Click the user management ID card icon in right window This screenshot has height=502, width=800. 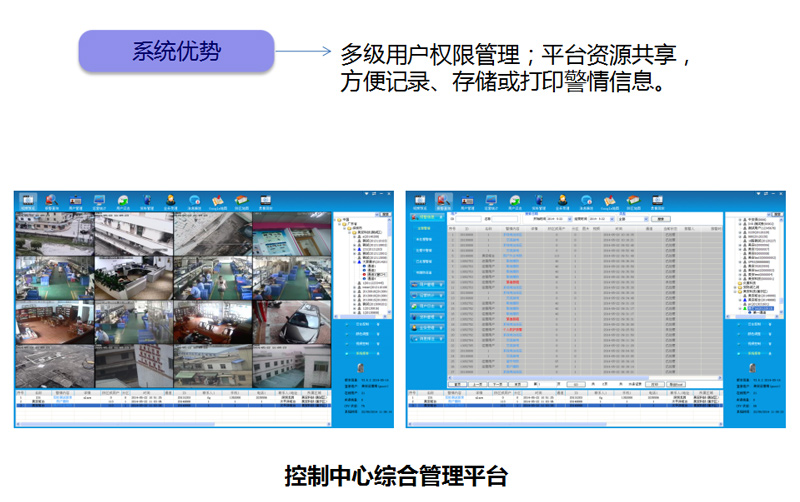click(x=467, y=201)
